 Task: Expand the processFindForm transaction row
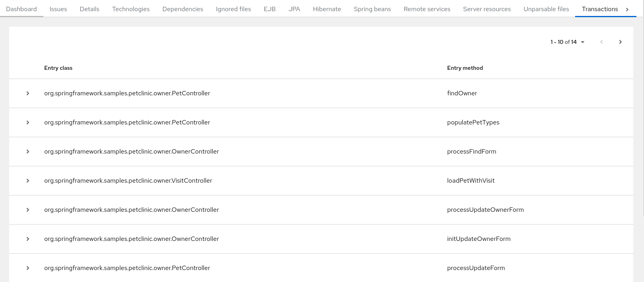point(28,152)
